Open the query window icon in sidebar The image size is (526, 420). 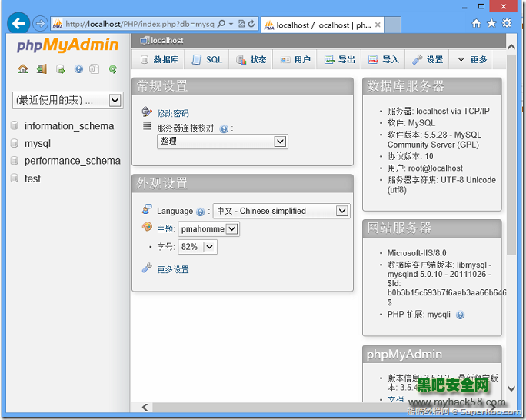61,69
